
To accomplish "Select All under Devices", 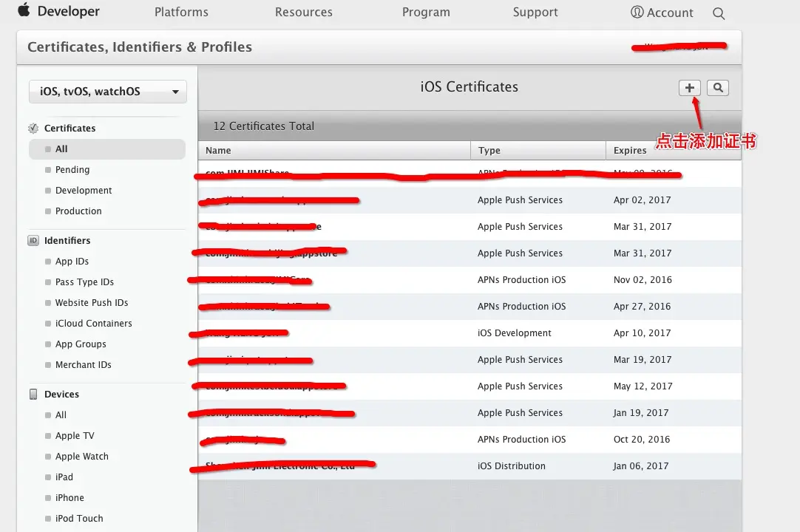I will 61,415.
